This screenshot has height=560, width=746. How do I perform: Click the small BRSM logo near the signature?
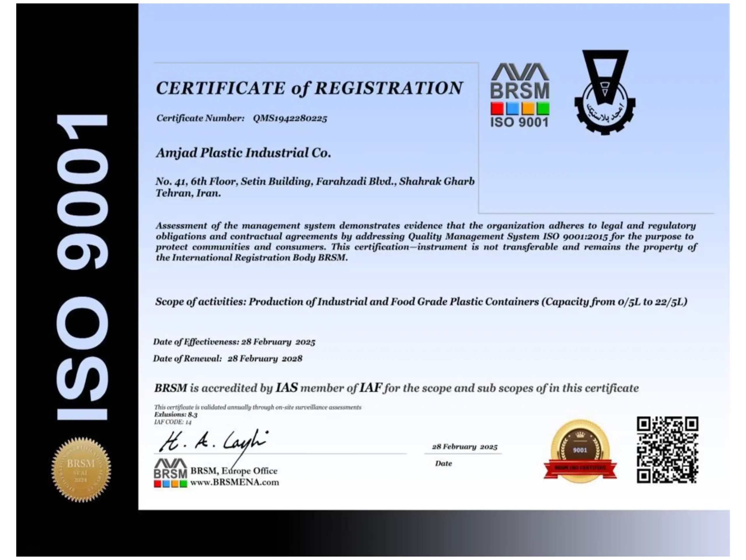pos(170,473)
